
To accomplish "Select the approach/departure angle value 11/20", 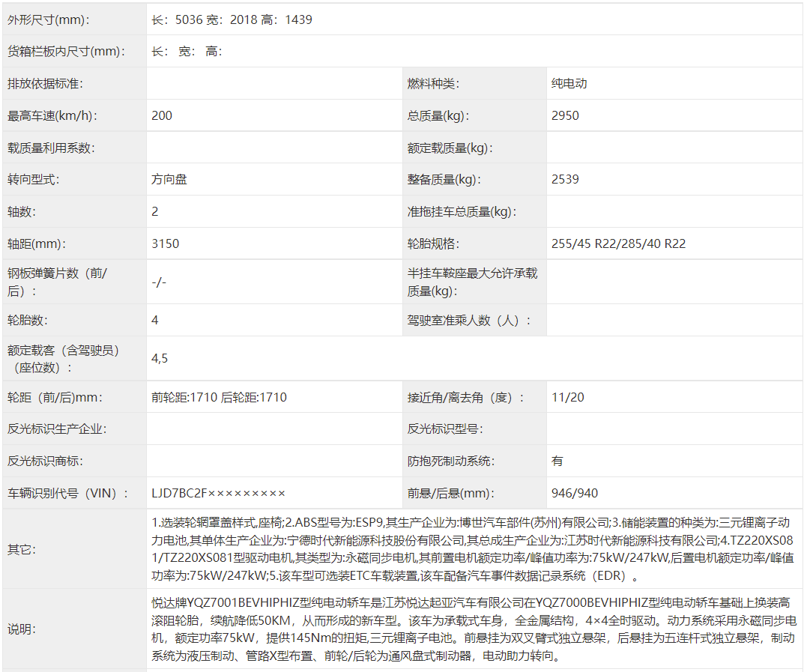I will [568, 398].
